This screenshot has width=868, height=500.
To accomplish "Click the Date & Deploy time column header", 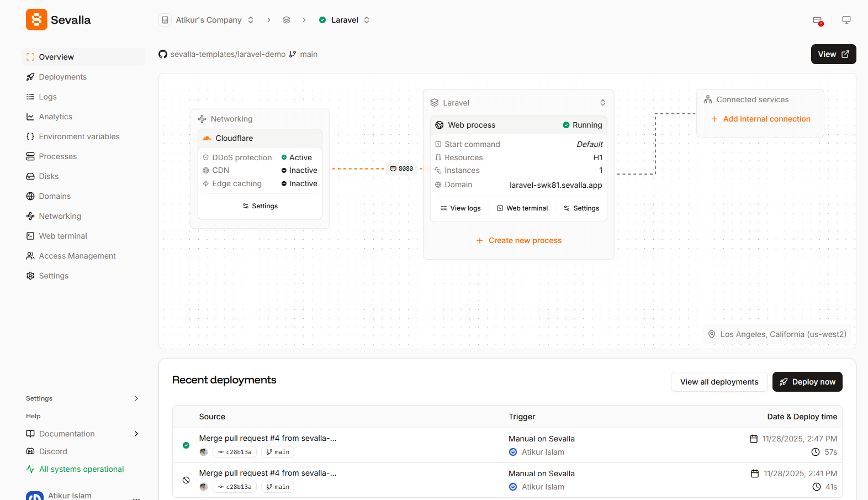I will click(802, 417).
